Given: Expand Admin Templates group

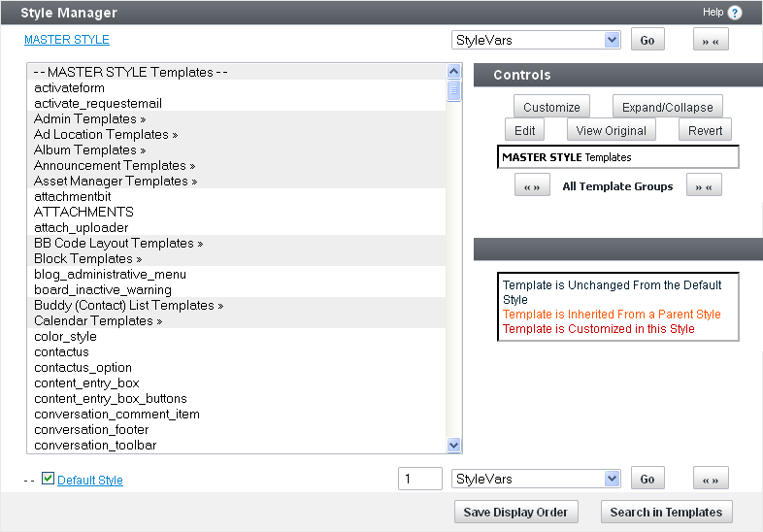Looking at the screenshot, I should pyautogui.click(x=236, y=118).
